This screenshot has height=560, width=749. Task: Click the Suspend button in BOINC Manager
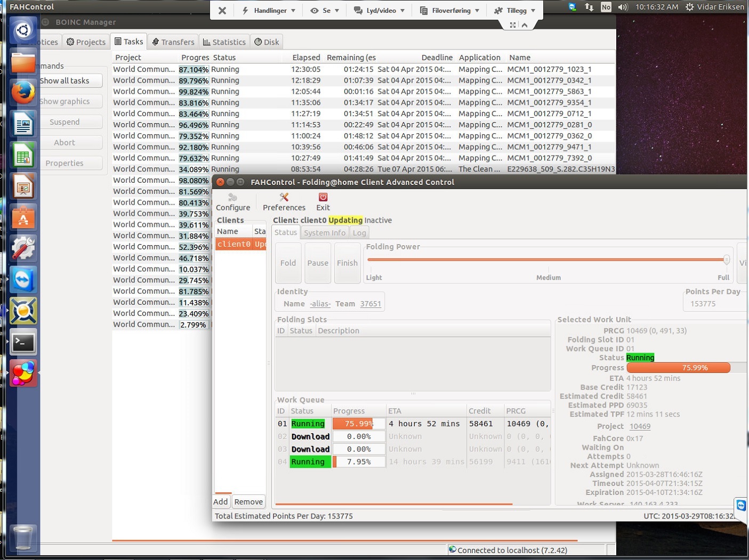(x=65, y=122)
